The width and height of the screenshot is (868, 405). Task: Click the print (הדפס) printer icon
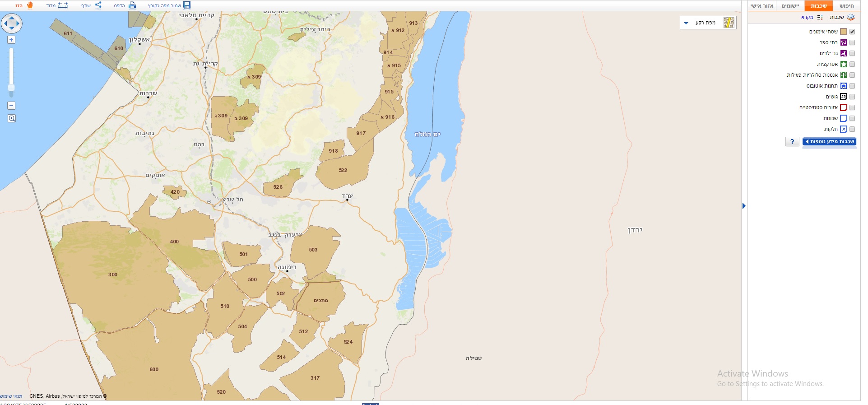132,5
